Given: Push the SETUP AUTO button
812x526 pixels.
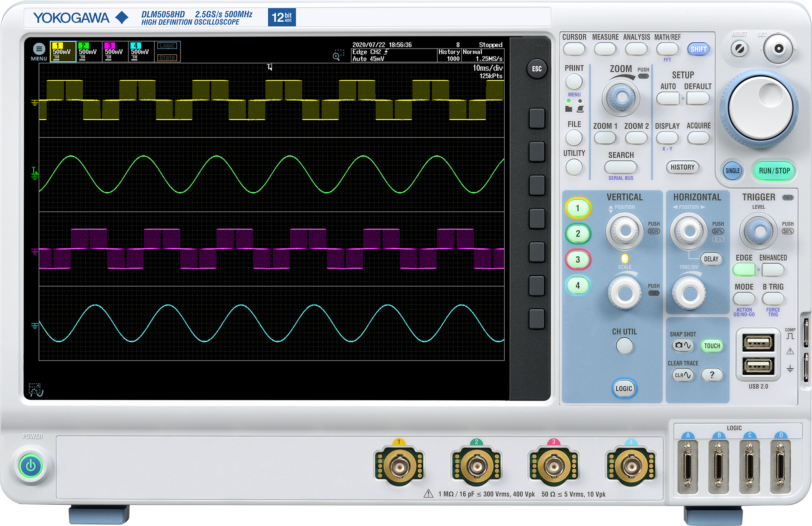Looking at the screenshot, I should pyautogui.click(x=668, y=99).
